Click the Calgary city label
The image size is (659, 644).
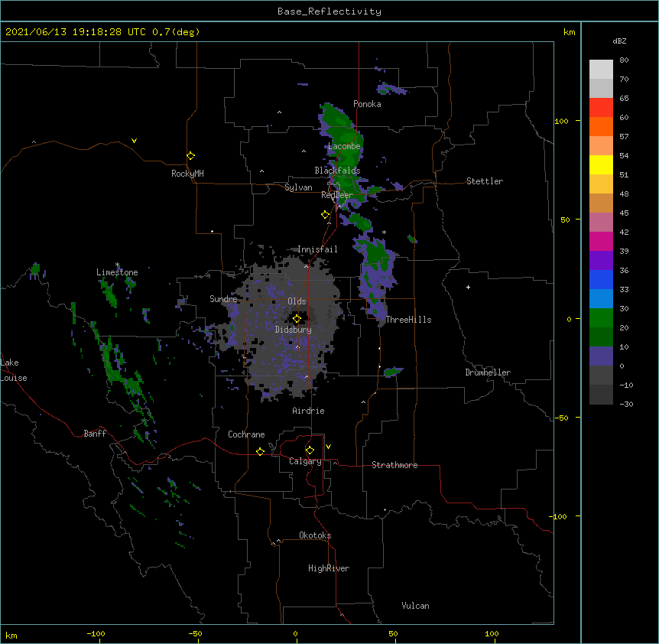305,461
